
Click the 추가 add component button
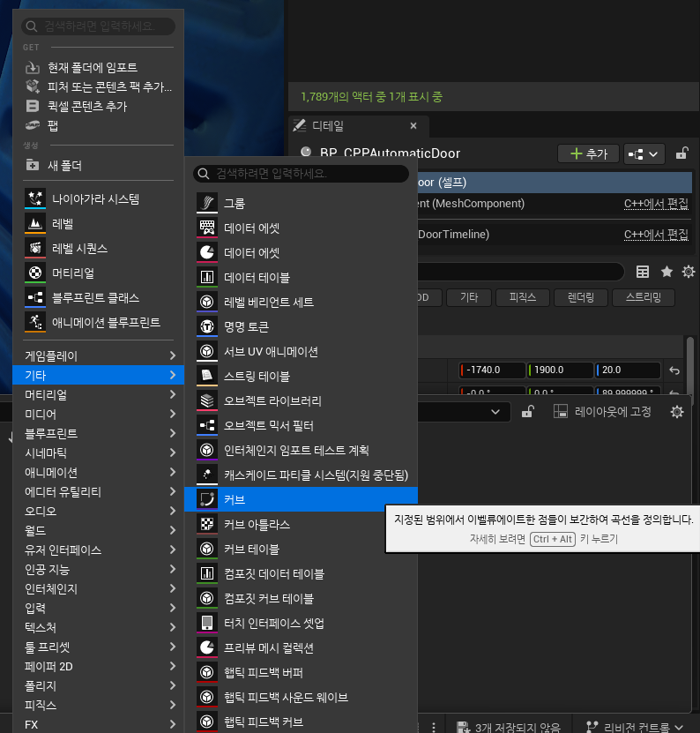[588, 153]
